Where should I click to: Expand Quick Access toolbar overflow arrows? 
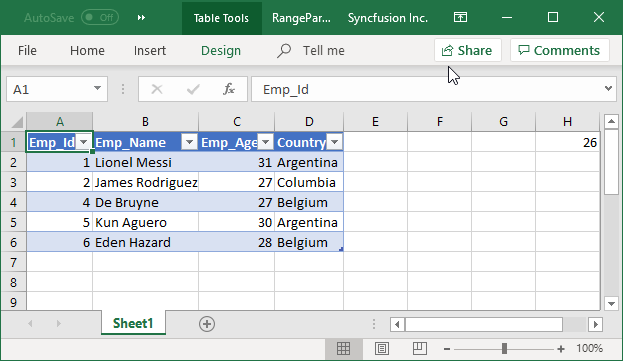click(x=141, y=17)
